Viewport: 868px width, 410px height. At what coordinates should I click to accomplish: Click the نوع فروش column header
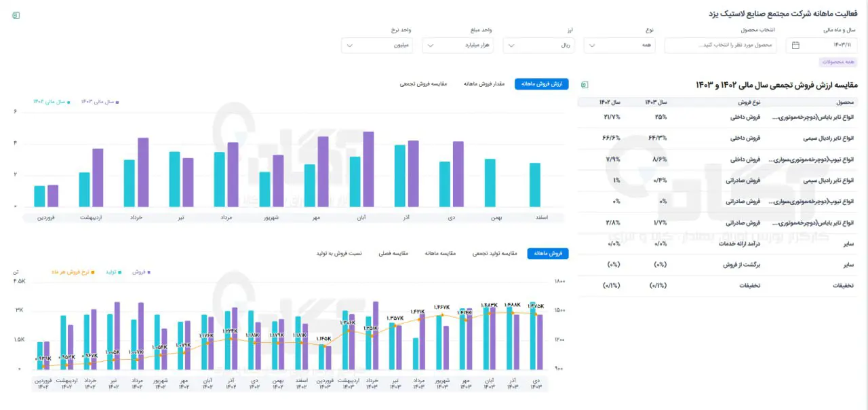coord(749,102)
